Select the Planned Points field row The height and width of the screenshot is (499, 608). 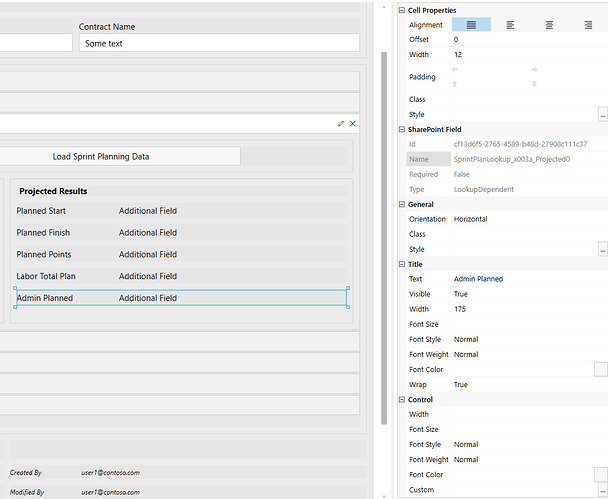181,254
